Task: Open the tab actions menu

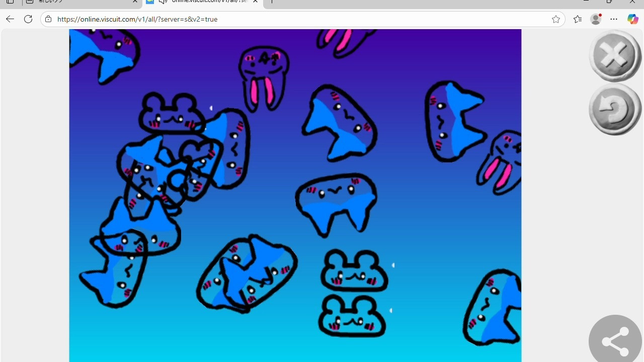Action: pos(10,2)
